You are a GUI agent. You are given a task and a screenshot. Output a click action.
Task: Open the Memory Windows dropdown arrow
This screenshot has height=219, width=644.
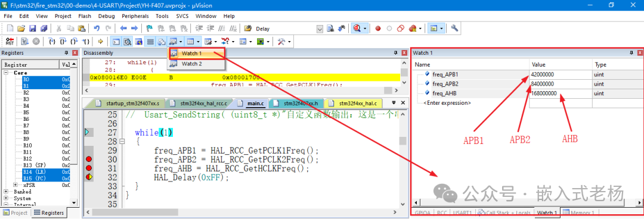(199, 42)
